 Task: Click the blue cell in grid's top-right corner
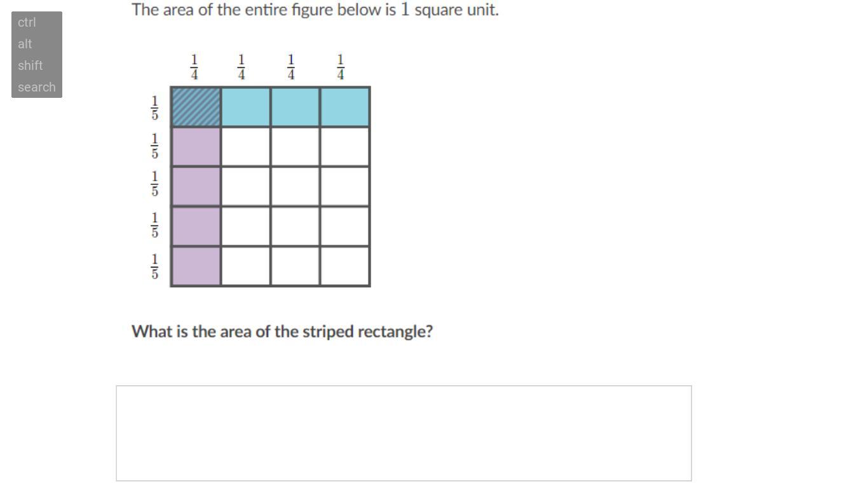pyautogui.click(x=345, y=107)
